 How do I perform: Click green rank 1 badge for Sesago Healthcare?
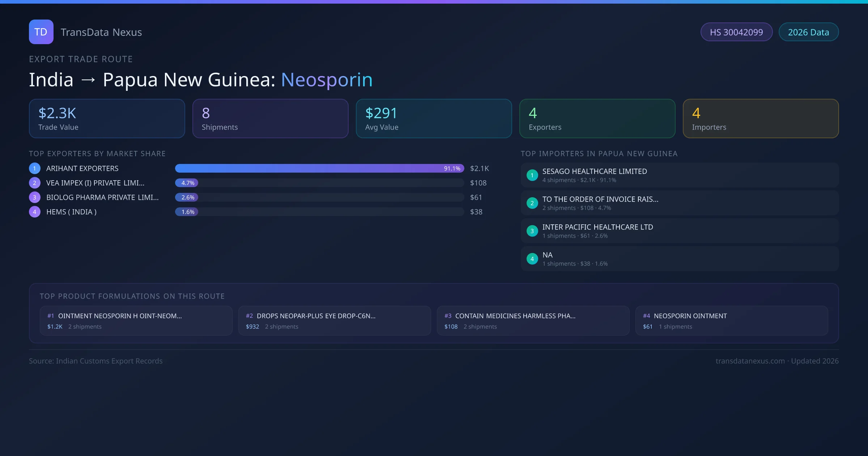[532, 175]
